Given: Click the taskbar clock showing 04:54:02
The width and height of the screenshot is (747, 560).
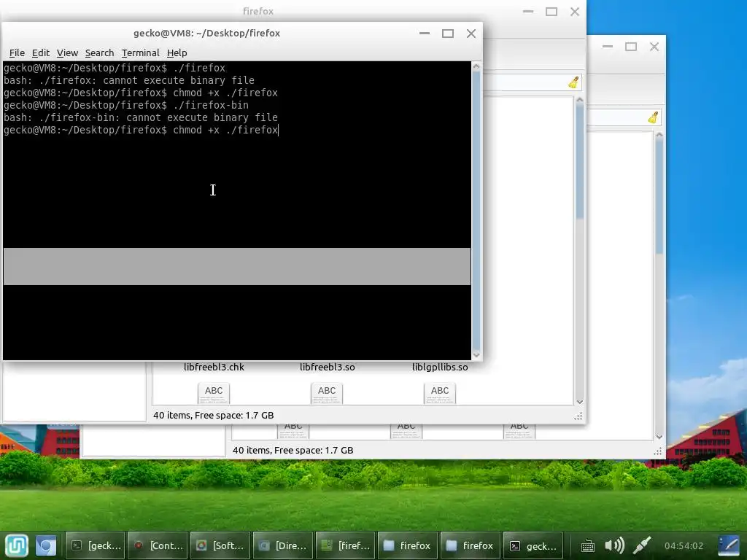Looking at the screenshot, I should tap(684, 545).
